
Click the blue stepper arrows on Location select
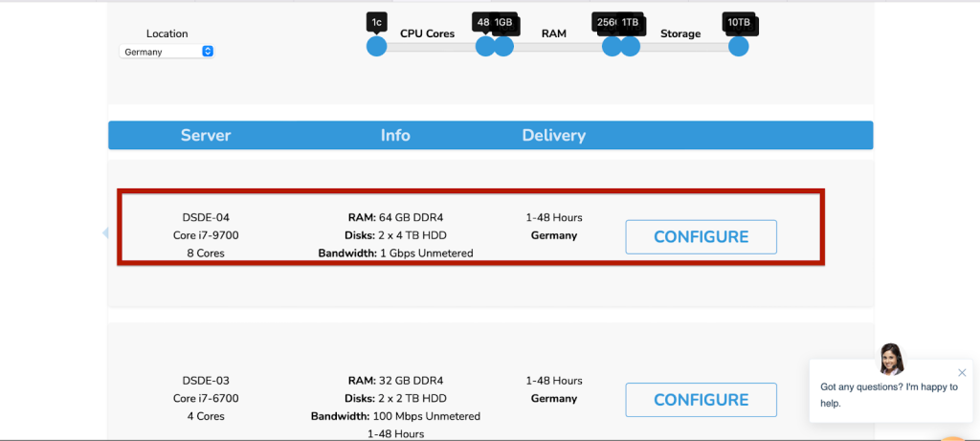point(208,52)
